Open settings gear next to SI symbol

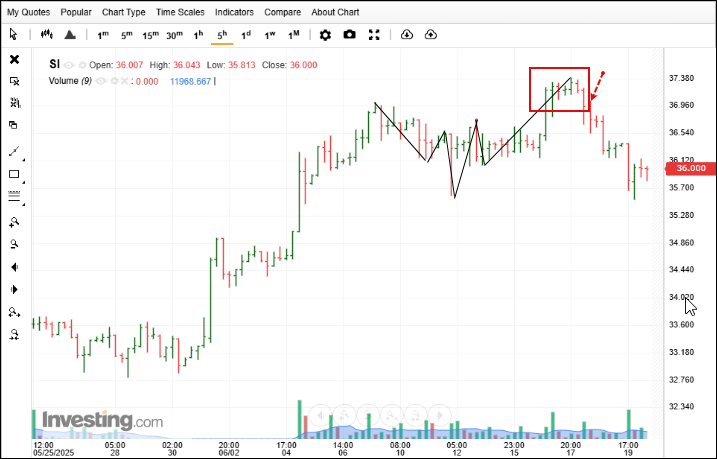(x=82, y=65)
